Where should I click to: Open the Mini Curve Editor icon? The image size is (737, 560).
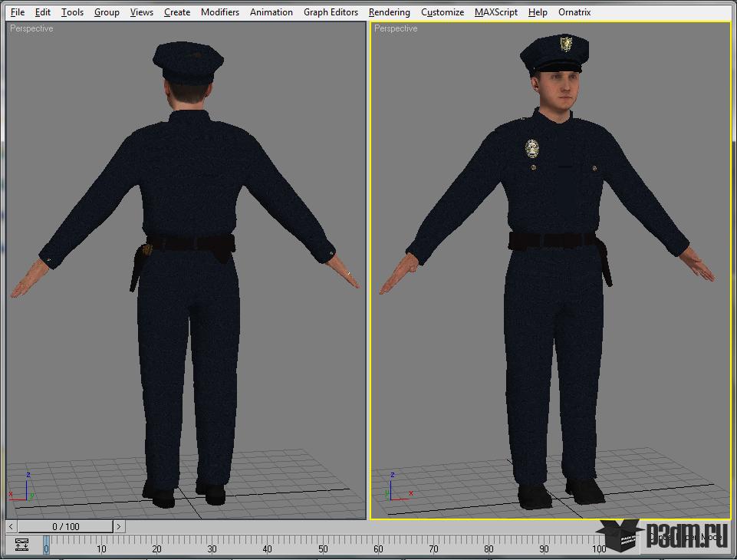pyautogui.click(x=21, y=545)
